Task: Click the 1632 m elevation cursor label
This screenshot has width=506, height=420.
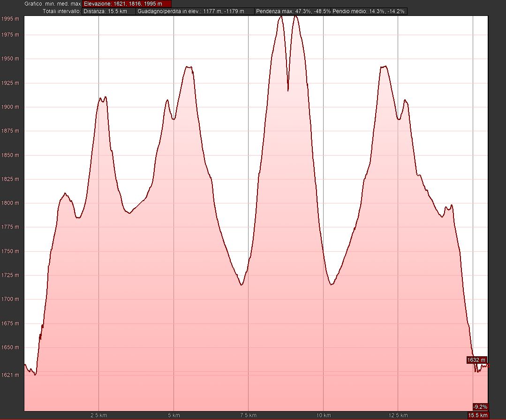Action: [x=476, y=360]
